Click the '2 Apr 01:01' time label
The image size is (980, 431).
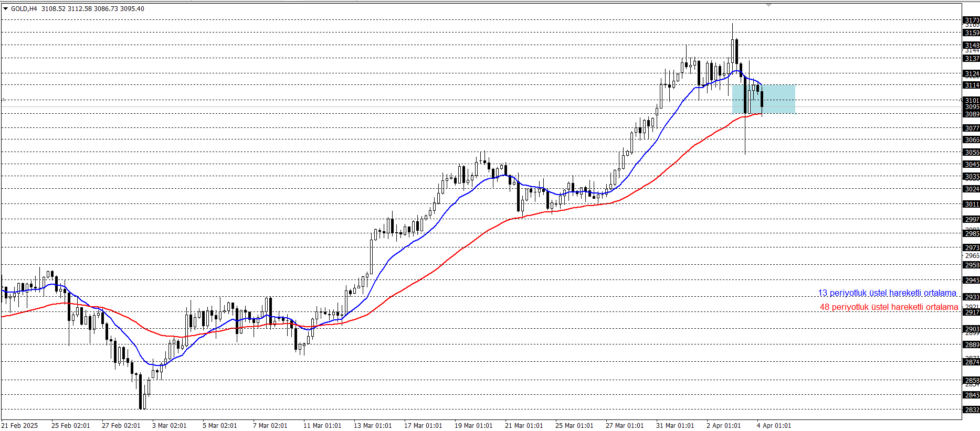click(724, 426)
